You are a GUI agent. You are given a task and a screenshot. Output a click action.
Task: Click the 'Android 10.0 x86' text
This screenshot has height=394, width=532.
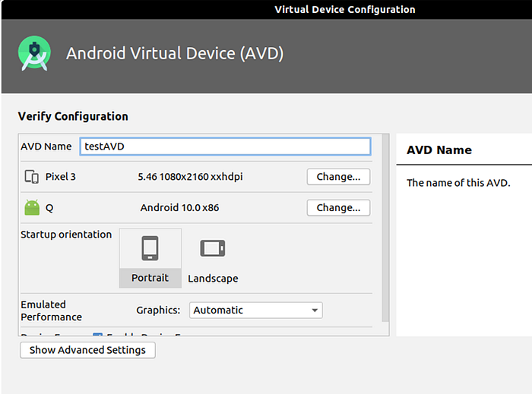coord(179,208)
